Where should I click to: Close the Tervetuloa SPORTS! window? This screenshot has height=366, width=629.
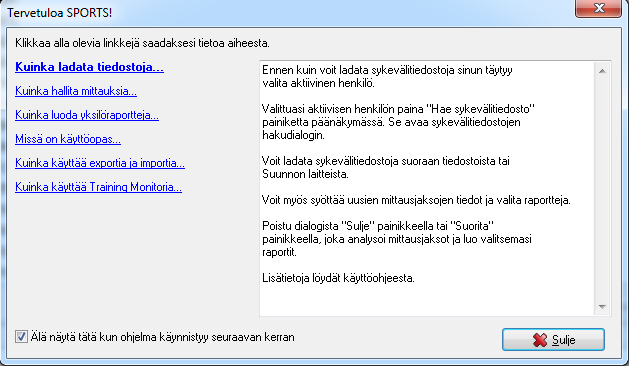point(598,8)
